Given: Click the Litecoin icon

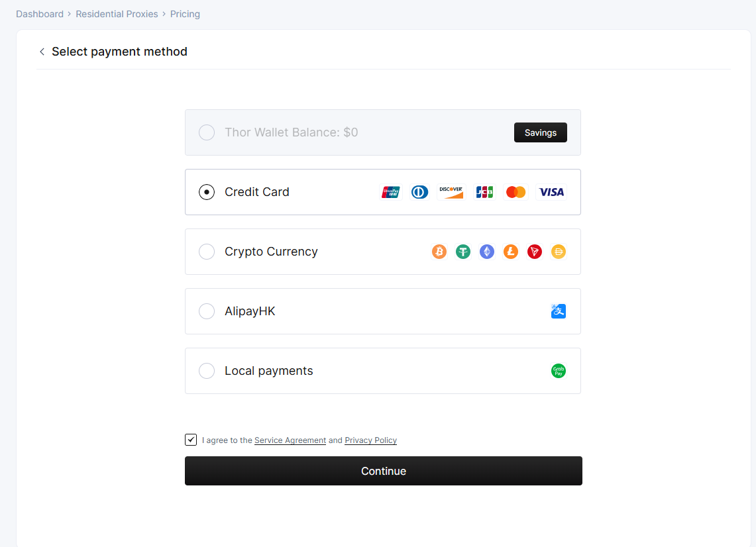Looking at the screenshot, I should tap(511, 252).
